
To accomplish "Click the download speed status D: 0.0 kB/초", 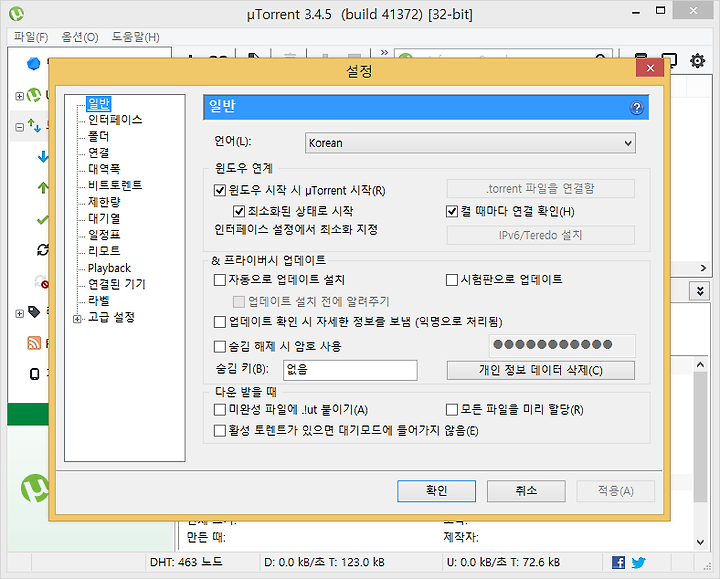I will click(324, 562).
